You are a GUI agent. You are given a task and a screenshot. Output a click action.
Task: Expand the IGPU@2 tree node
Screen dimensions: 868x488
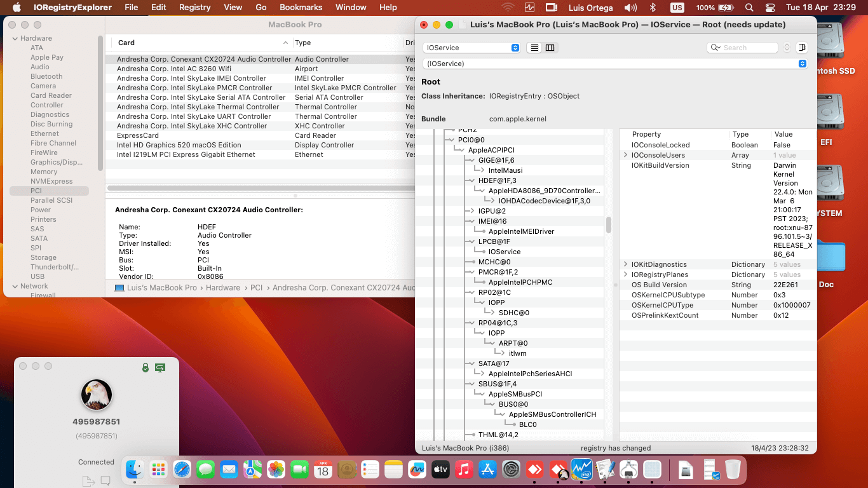472,211
